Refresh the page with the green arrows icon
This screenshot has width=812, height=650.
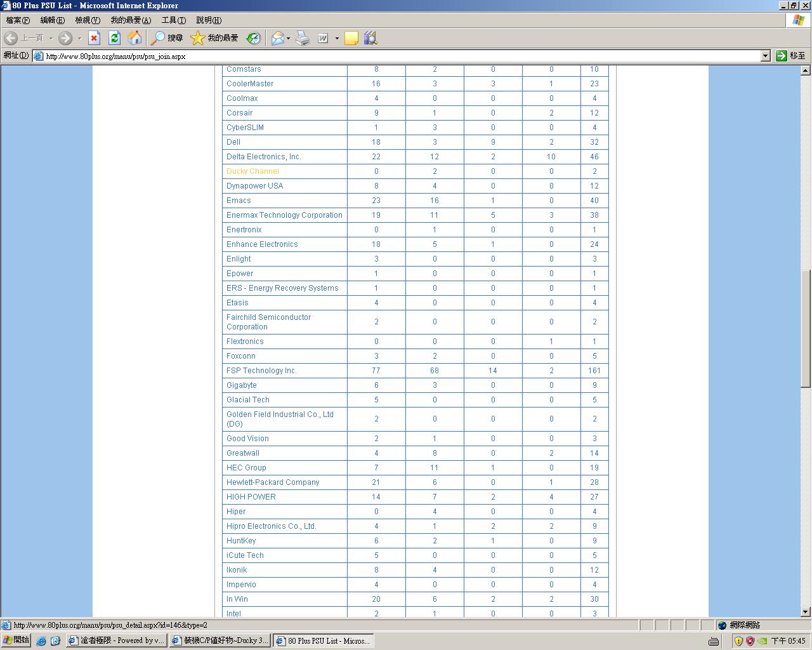(x=115, y=38)
